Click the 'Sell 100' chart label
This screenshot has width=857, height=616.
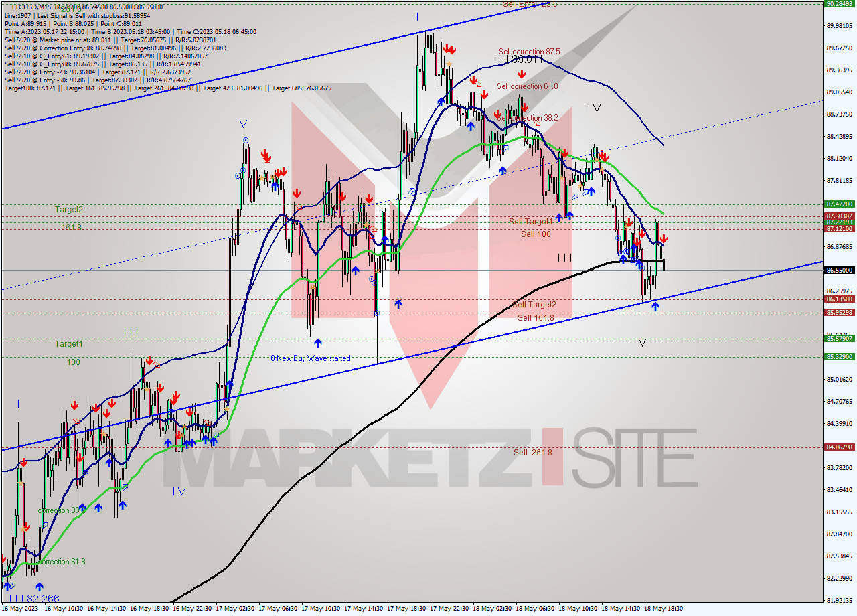pos(536,234)
